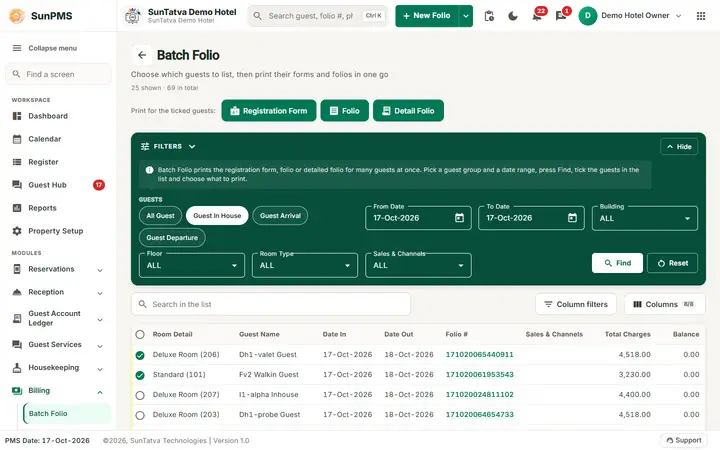Screen dimensions: 720x450
Task: Open Dashboard from the sidebar
Action: 48,116
